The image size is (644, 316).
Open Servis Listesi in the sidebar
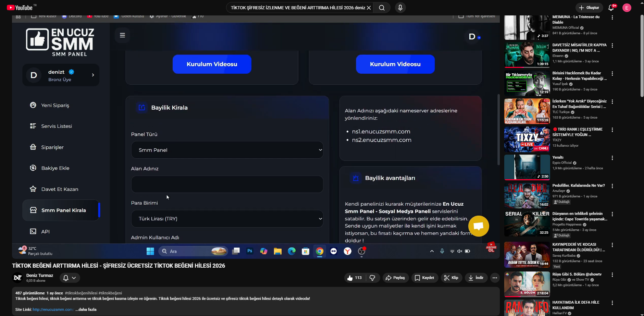[57, 126]
